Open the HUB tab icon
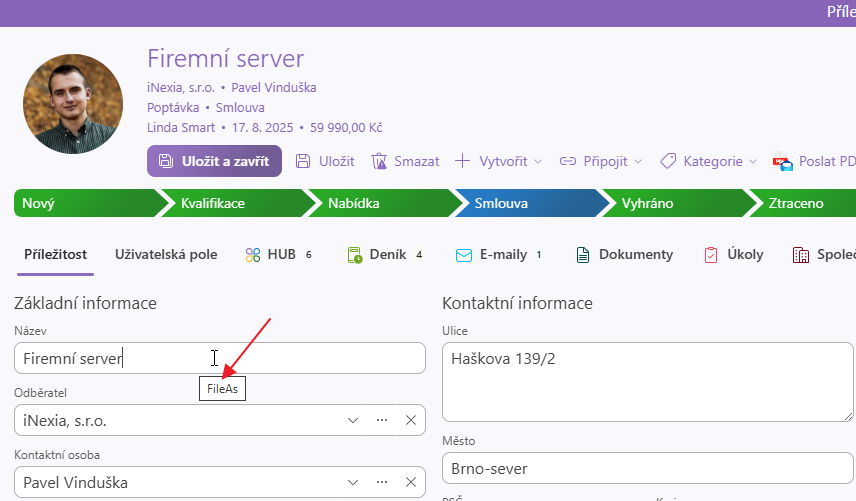 pos(253,255)
